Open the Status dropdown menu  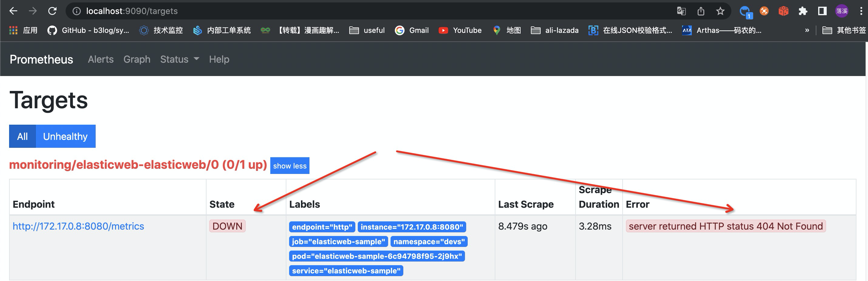[x=179, y=59]
